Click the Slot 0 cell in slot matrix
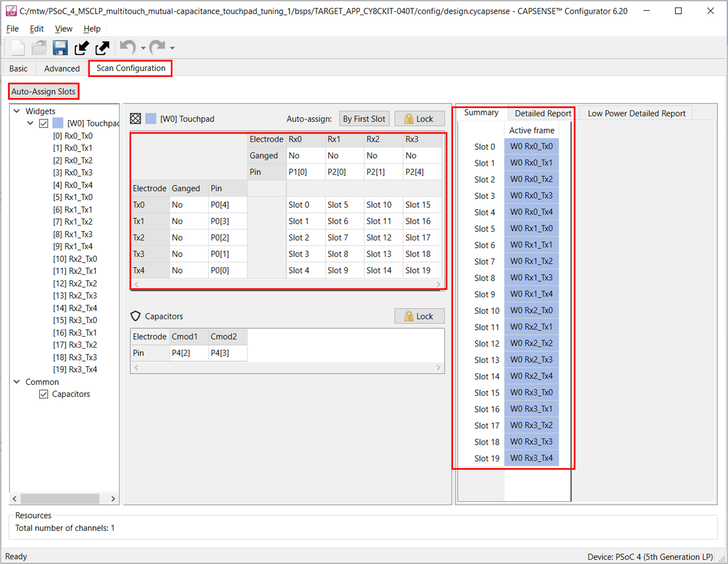Viewport: 728px width, 564px height. [306, 205]
